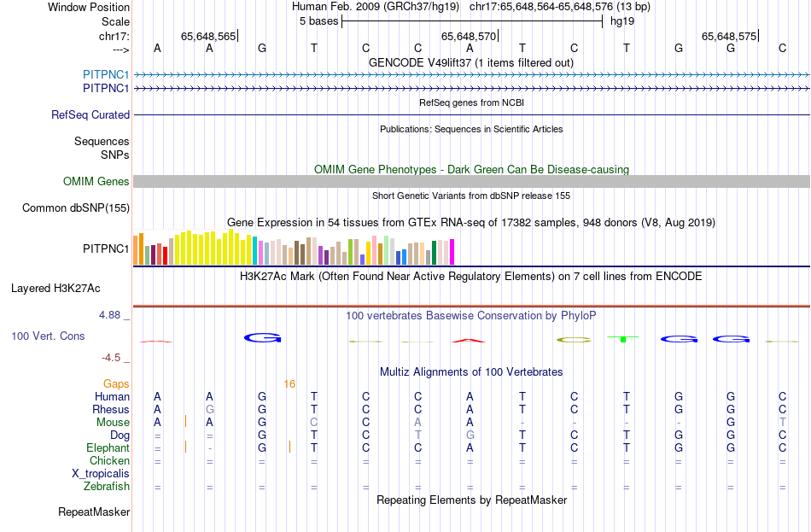Click the -4.5 lower PhyloP axis value
Viewport: 811px width, 532px height.
(x=111, y=358)
